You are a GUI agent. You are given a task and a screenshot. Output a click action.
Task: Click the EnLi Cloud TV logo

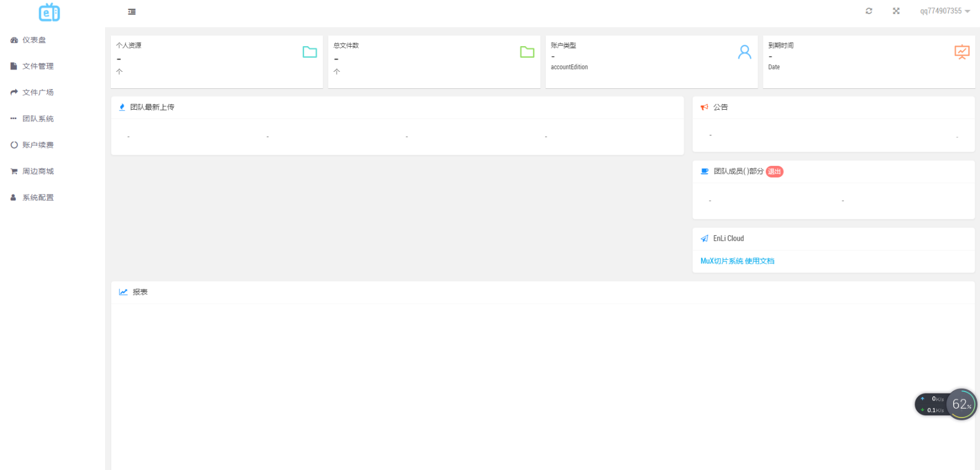[x=49, y=12]
